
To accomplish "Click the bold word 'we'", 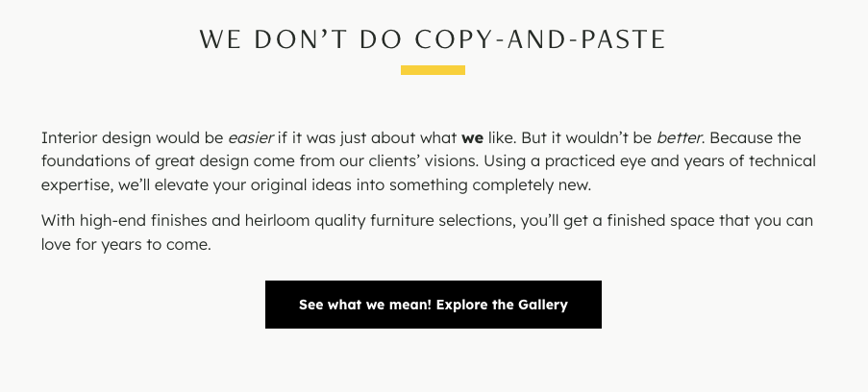I will (472, 138).
